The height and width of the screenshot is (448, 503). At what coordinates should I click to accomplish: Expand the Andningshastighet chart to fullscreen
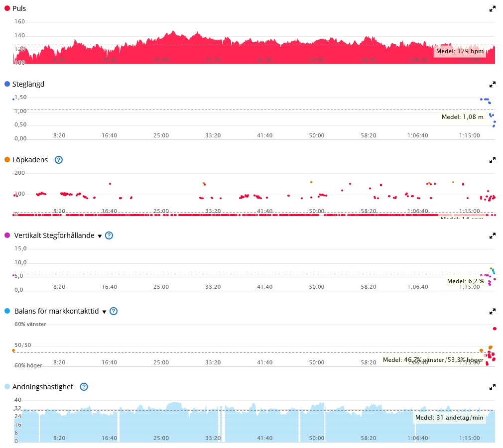tap(493, 387)
